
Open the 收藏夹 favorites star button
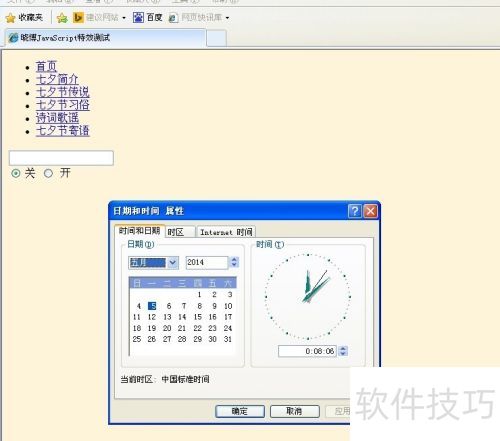(x=11, y=18)
